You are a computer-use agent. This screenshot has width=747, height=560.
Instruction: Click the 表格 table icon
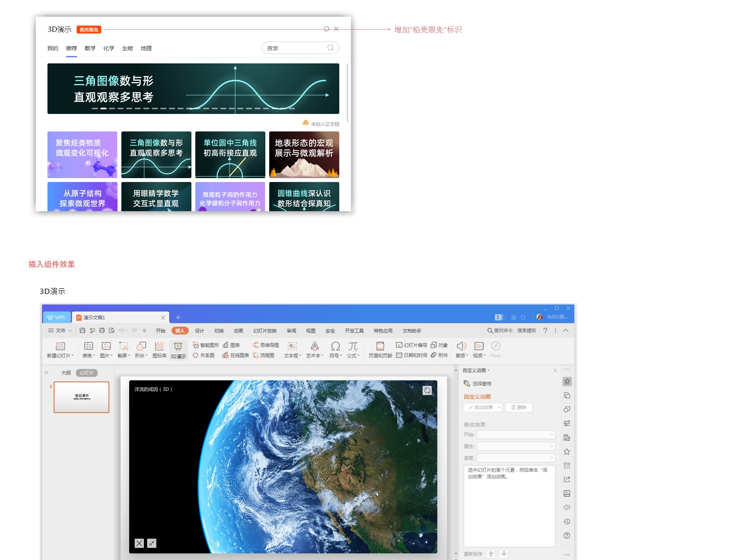[x=88, y=346]
